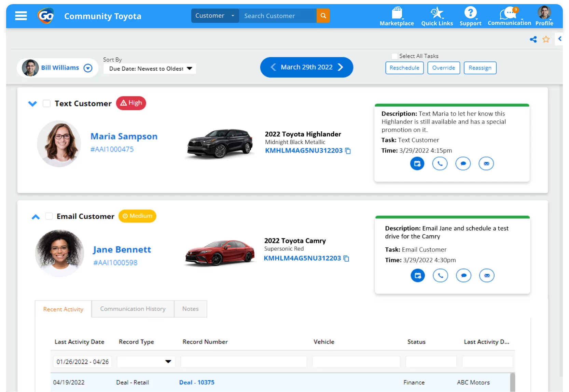Copy the Highlander VIN to clipboard
The image size is (569, 392).
[x=348, y=151]
